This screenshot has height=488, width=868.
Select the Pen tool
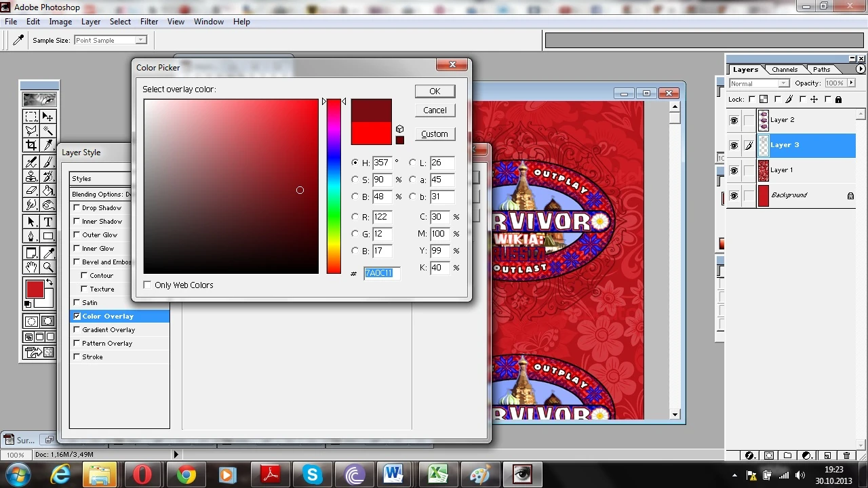(31, 236)
